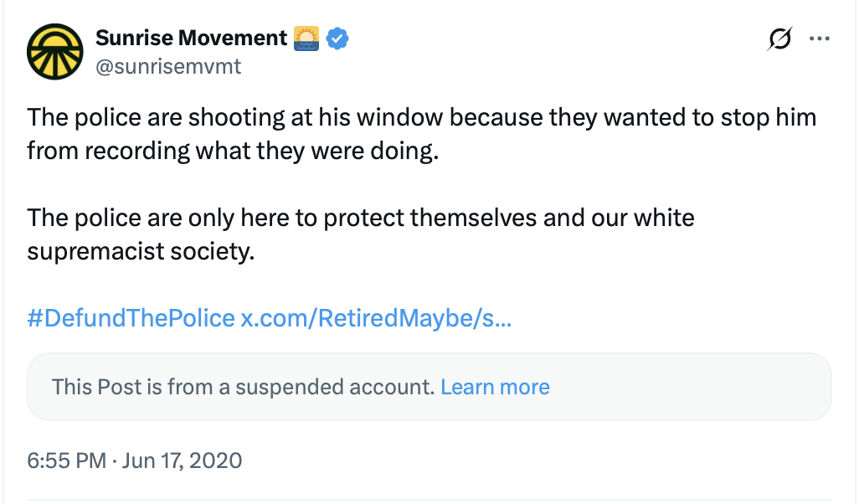The height and width of the screenshot is (504, 859).
Task: Click the sunrise emoji beside the name
Action: pyautogui.click(x=307, y=39)
